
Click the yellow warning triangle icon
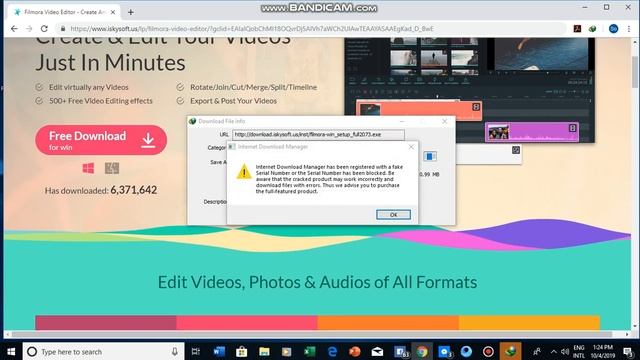(244, 172)
